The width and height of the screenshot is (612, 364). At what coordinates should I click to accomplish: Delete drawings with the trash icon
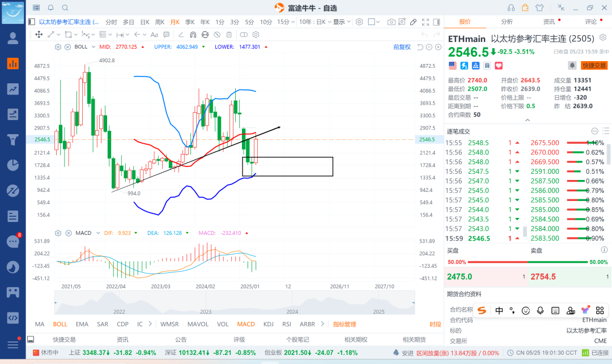point(229,35)
